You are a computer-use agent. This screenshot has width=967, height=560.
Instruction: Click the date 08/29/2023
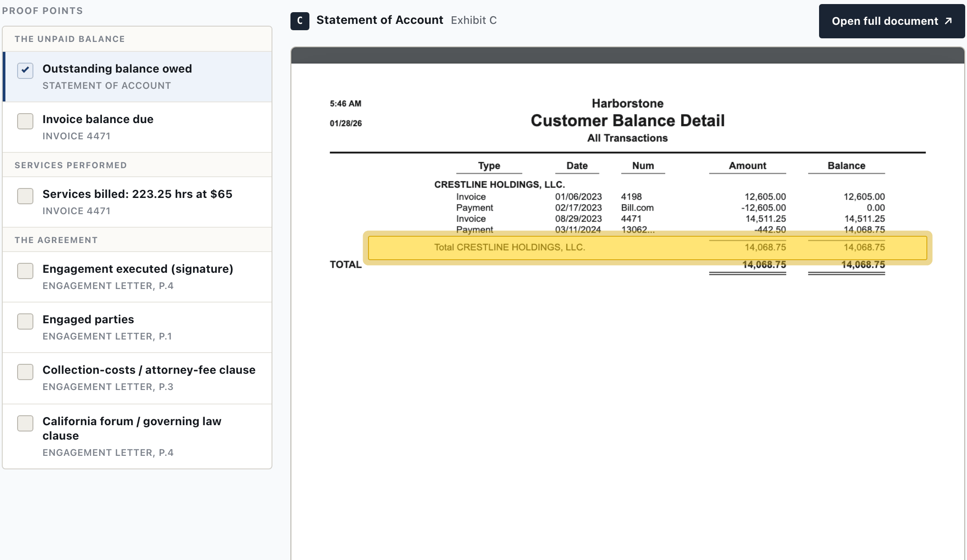[578, 219]
